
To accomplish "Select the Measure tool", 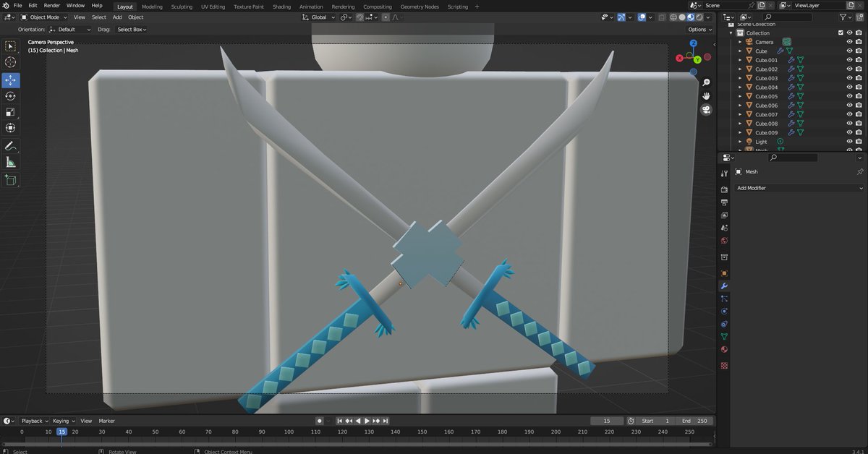I will pos(11,162).
